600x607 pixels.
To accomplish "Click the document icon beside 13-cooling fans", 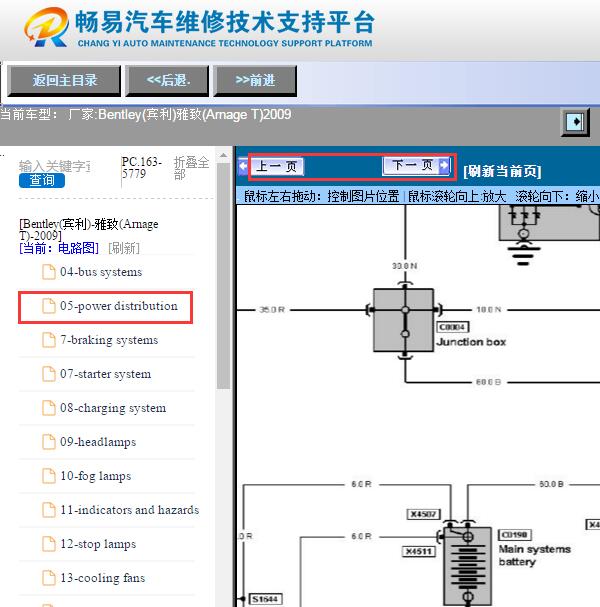I will coord(49,578).
